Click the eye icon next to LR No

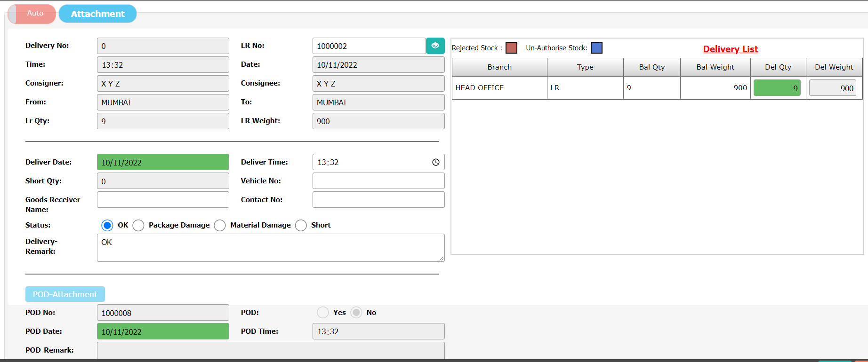click(x=435, y=46)
